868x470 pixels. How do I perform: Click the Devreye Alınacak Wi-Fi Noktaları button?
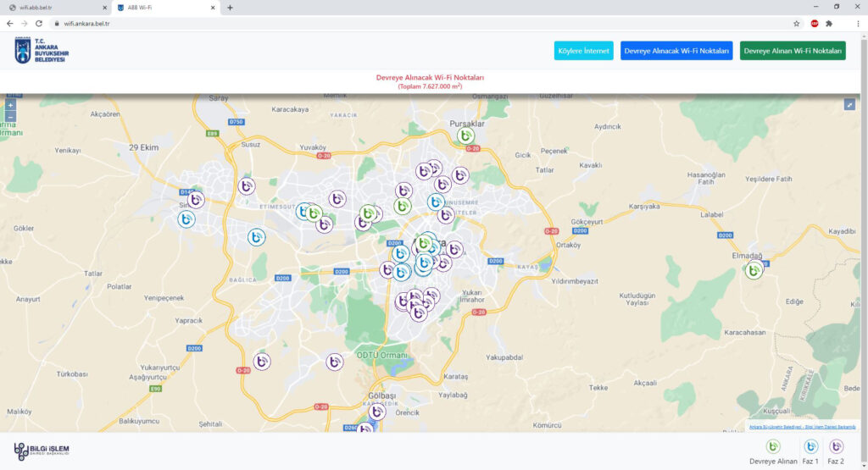pyautogui.click(x=676, y=51)
